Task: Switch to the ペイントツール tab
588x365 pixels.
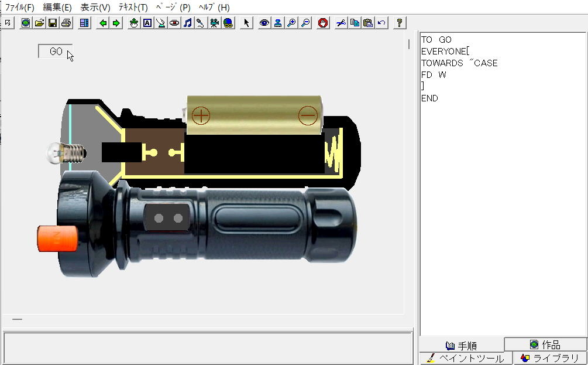Action: click(466, 358)
